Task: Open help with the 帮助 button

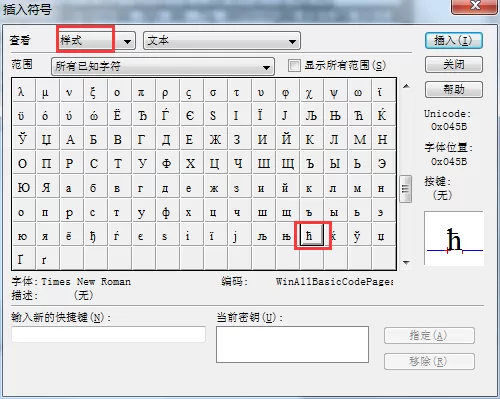Action: pyautogui.click(x=454, y=89)
